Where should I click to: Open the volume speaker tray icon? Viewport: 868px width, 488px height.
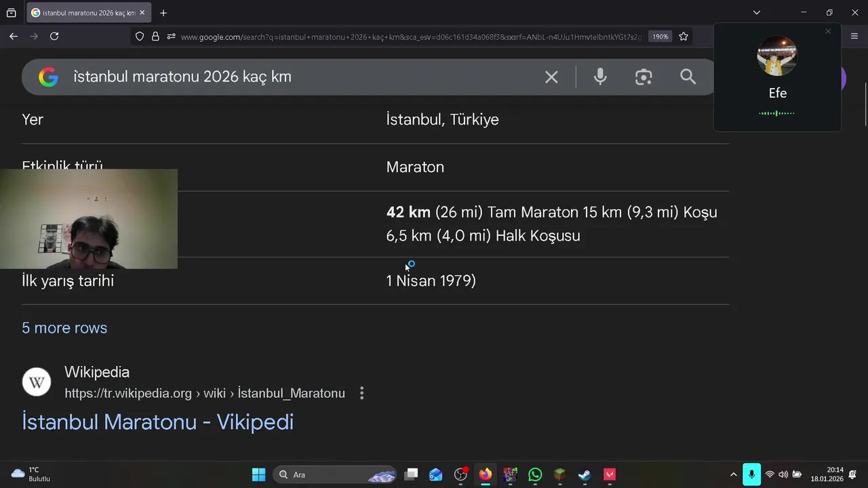(x=783, y=474)
